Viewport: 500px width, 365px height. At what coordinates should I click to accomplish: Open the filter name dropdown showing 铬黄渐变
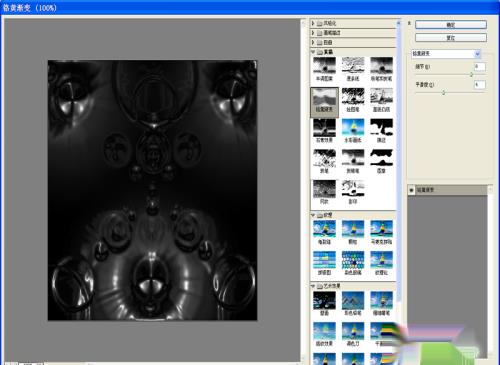(x=446, y=53)
